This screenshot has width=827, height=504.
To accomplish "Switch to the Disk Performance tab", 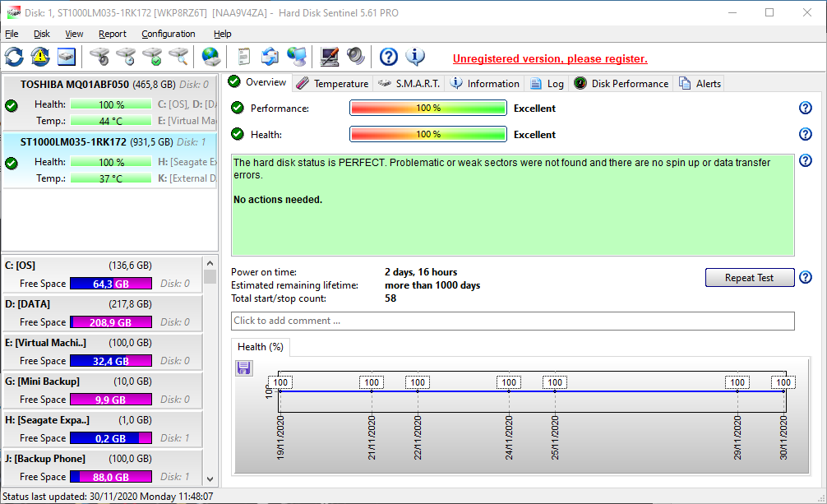I will click(x=621, y=83).
